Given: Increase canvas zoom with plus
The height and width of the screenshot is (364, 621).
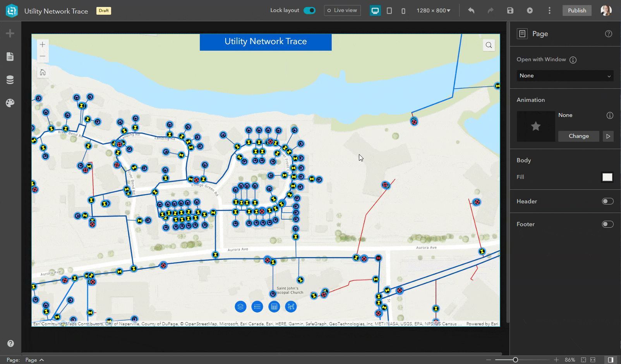Looking at the screenshot, I should 556,360.
